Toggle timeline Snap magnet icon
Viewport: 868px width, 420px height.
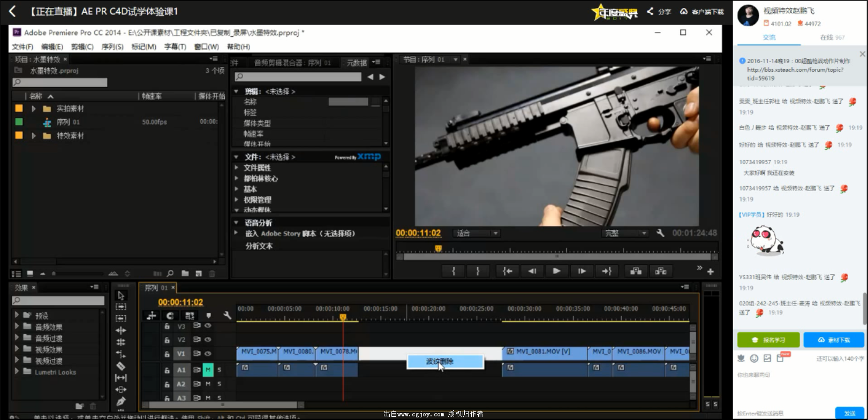click(x=170, y=316)
